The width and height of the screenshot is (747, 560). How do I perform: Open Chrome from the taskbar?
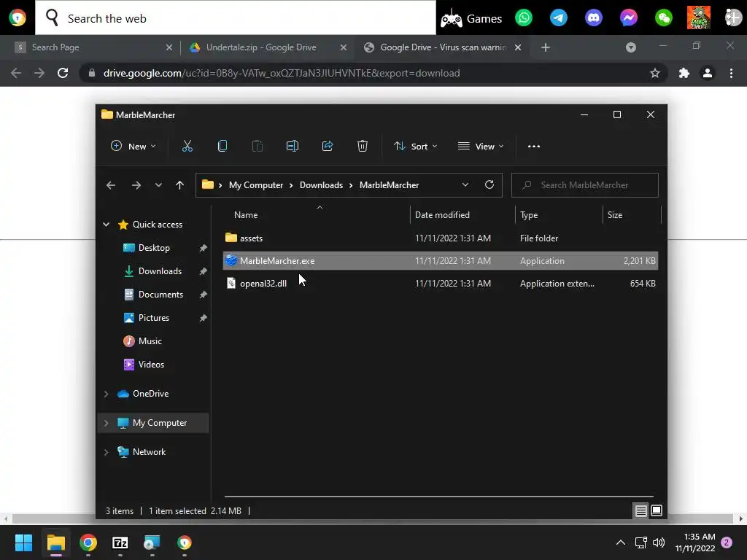click(x=88, y=542)
